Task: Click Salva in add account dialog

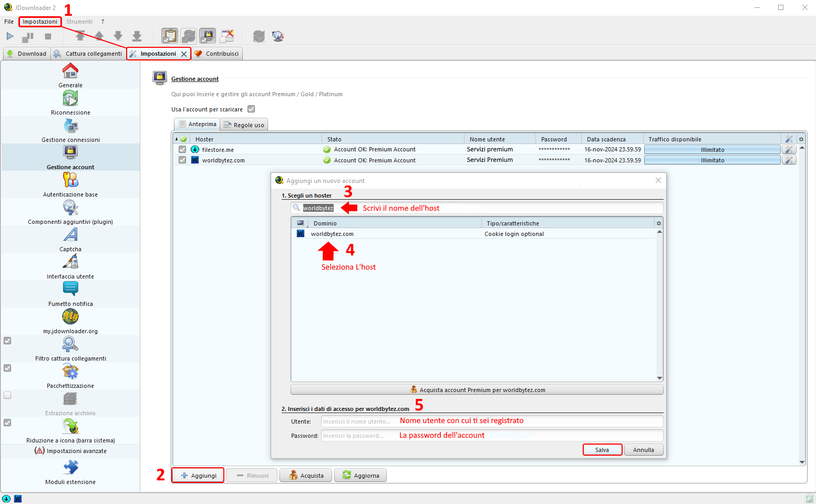Action: tap(602, 450)
